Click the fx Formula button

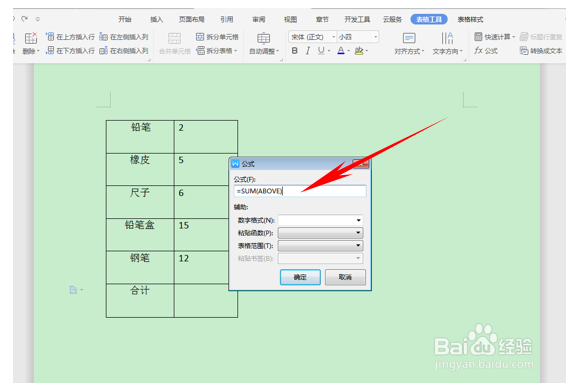486,51
